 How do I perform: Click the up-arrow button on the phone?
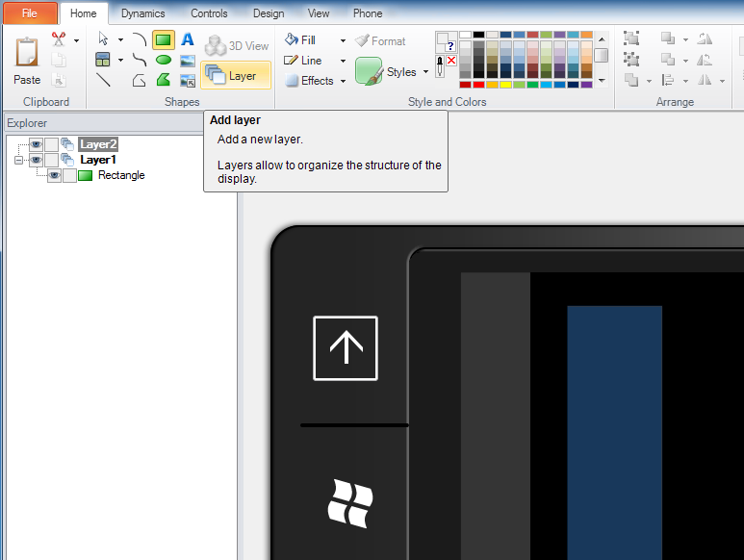coord(346,347)
